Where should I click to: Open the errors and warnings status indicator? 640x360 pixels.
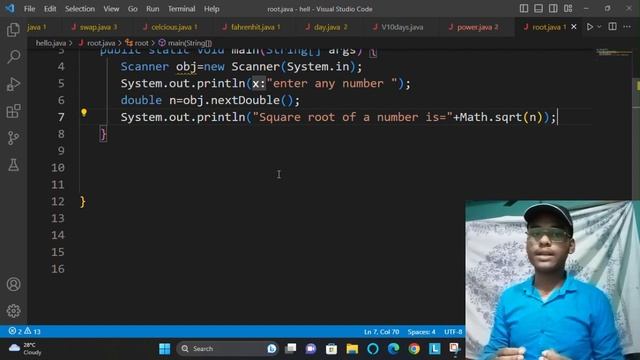tap(24, 331)
